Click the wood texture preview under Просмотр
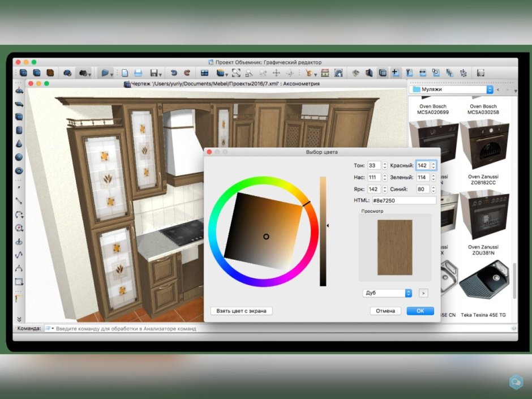This screenshot has width=532, height=399. tap(395, 247)
